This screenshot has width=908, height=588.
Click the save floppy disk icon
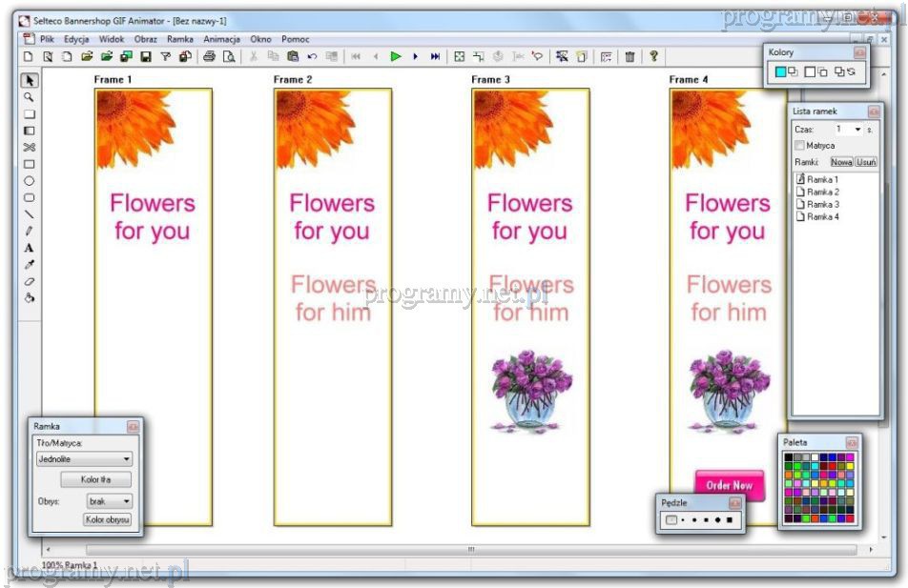tap(146, 57)
